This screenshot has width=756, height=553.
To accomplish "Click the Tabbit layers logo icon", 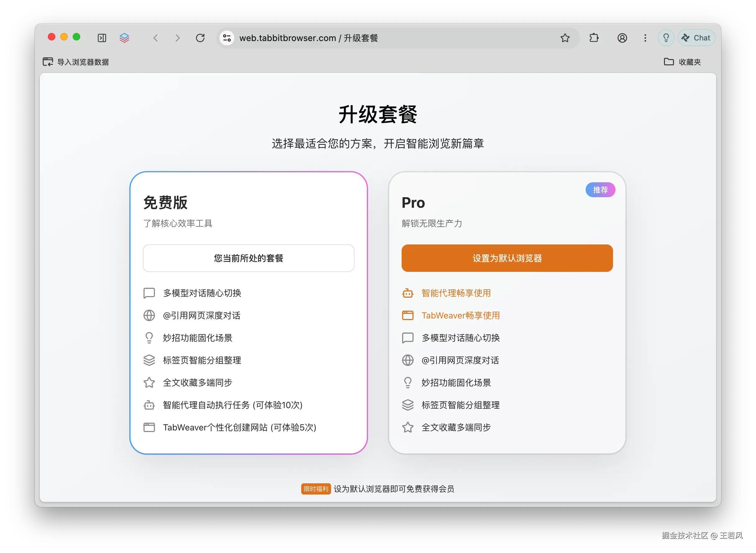I will point(124,38).
